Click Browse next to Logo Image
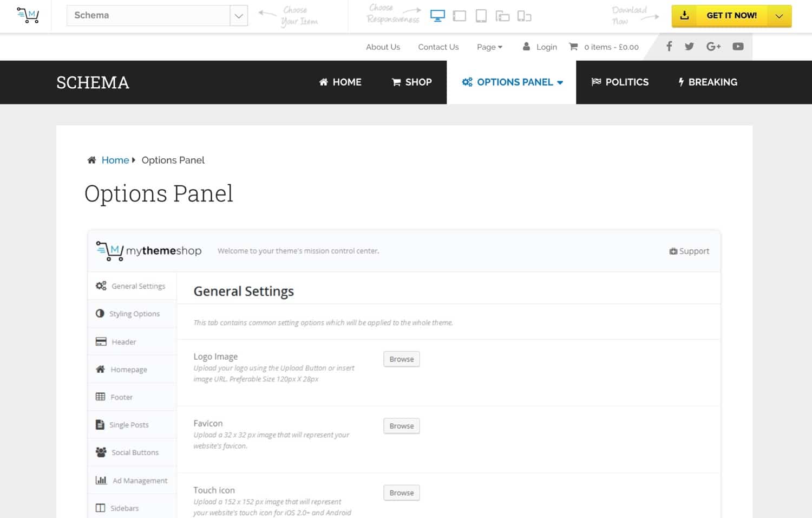 pos(401,359)
